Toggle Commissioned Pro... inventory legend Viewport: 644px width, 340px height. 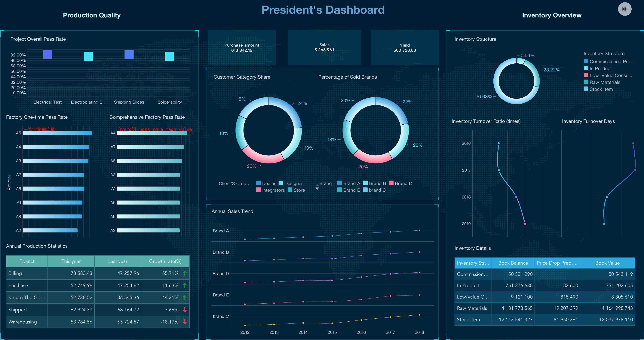click(x=609, y=62)
